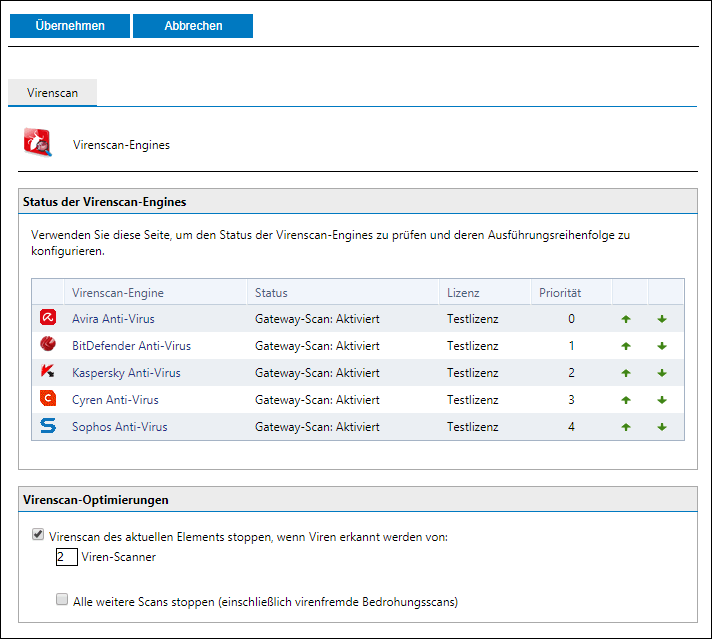The width and height of the screenshot is (712, 639).
Task: Click the Priorität column header
Action: click(571, 292)
